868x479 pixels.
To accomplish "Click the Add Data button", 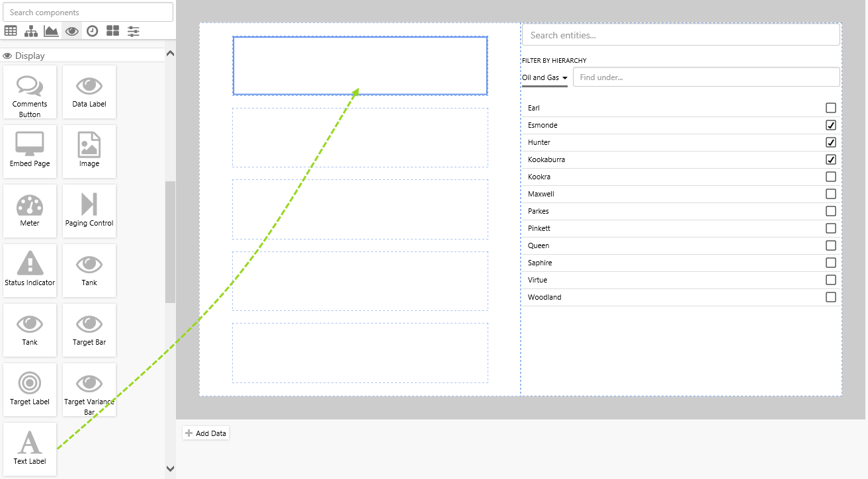I will click(206, 433).
